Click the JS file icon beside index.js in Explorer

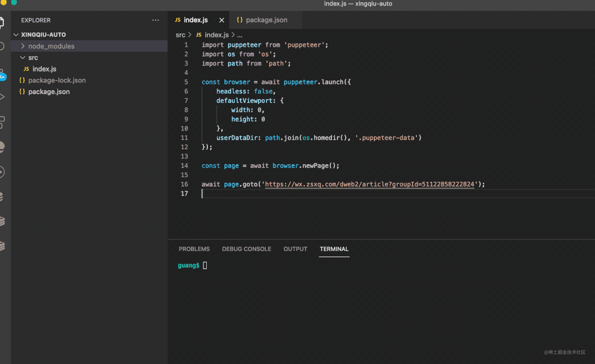(26, 69)
